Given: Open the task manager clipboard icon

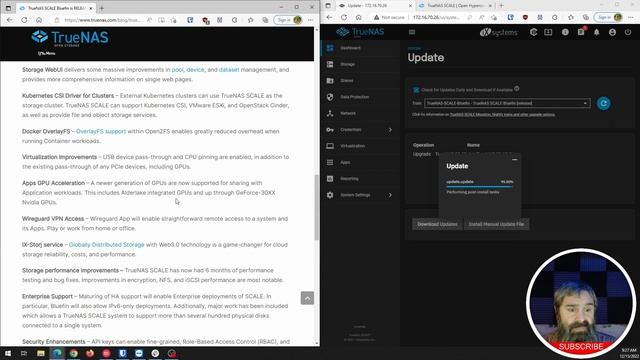Looking at the screenshot, I should point(581,32).
